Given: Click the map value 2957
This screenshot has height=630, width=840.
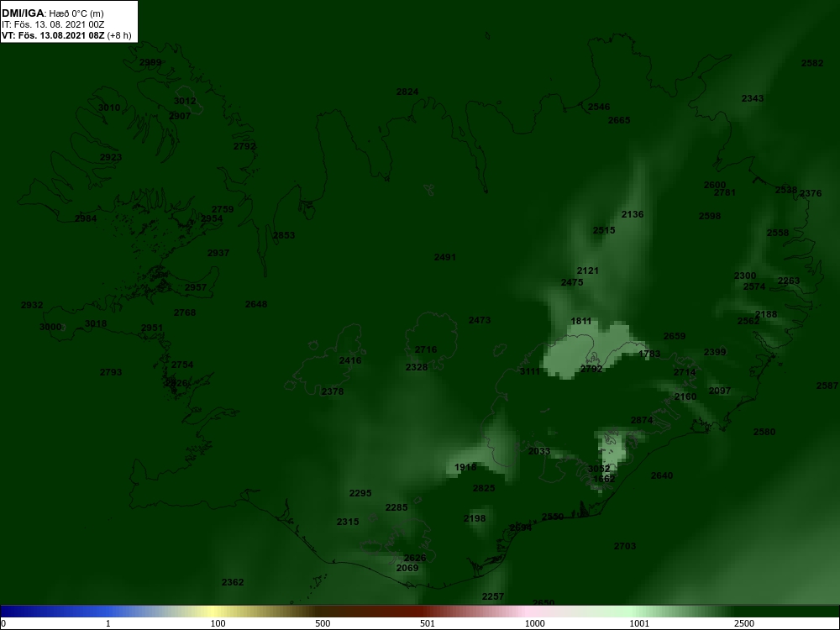Looking at the screenshot, I should tap(196, 287).
